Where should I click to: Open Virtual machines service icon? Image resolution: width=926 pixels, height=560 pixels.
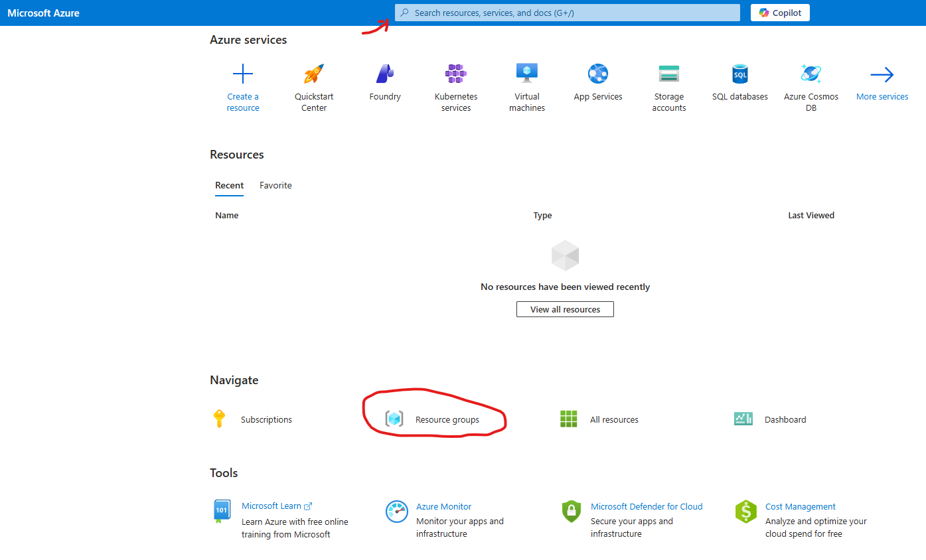(527, 74)
